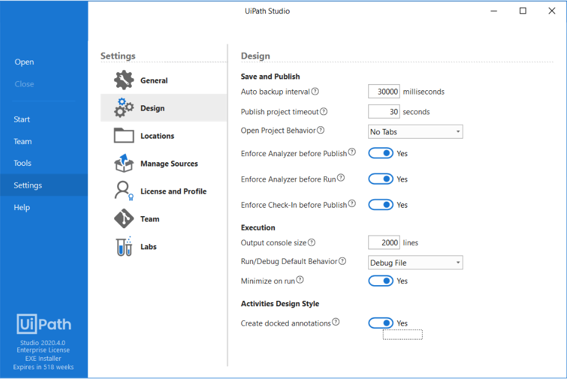Toggle Create docked annotations switch
567x380 pixels.
pos(381,323)
